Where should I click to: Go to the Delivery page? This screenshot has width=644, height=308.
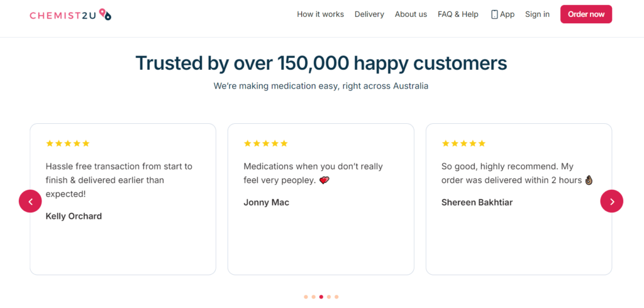369,14
